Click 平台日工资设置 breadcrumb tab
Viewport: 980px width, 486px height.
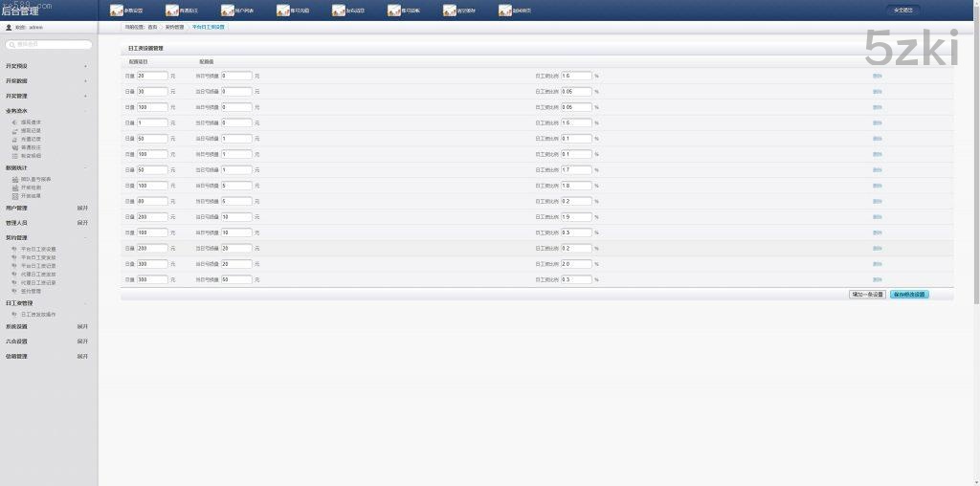[x=208, y=28]
